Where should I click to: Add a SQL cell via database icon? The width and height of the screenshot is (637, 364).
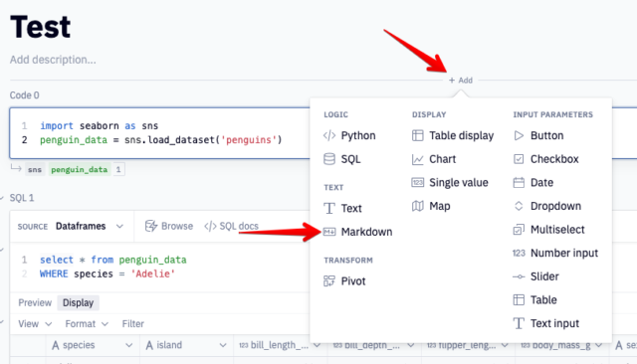tap(329, 159)
